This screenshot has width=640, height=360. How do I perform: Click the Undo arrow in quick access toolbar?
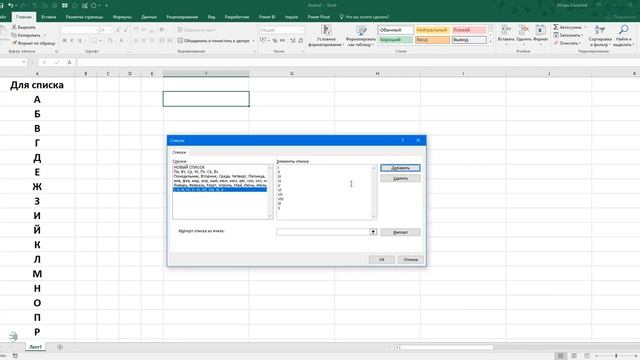(x=11, y=5)
